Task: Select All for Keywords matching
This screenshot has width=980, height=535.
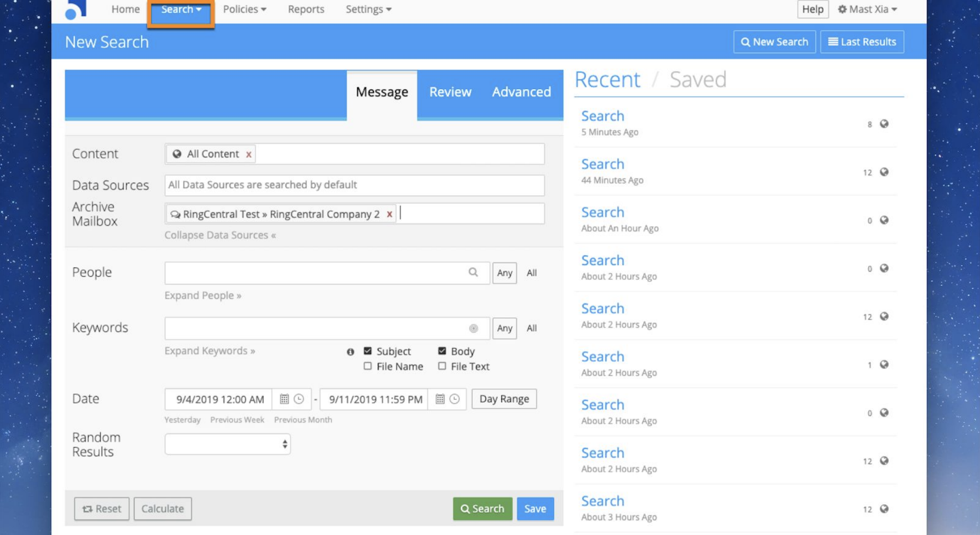Action: point(531,328)
